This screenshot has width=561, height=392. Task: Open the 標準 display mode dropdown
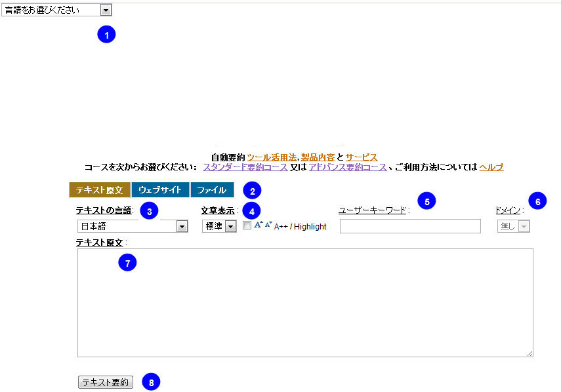click(x=219, y=226)
